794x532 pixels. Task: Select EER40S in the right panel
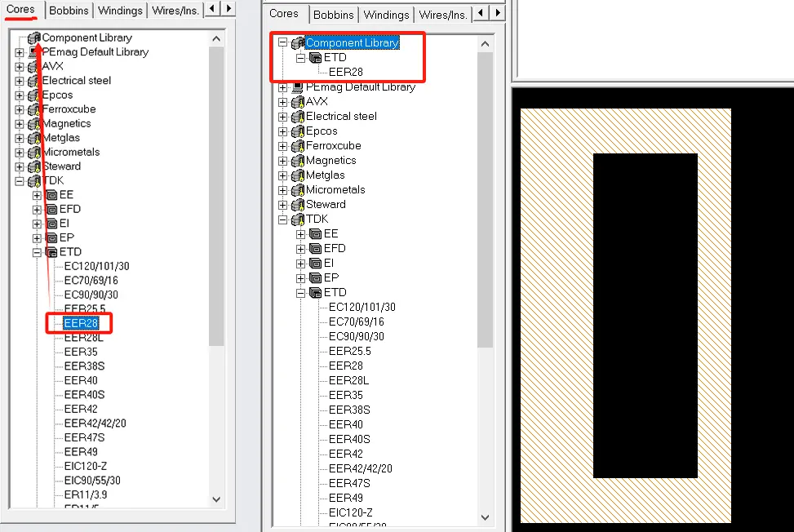pyautogui.click(x=349, y=439)
